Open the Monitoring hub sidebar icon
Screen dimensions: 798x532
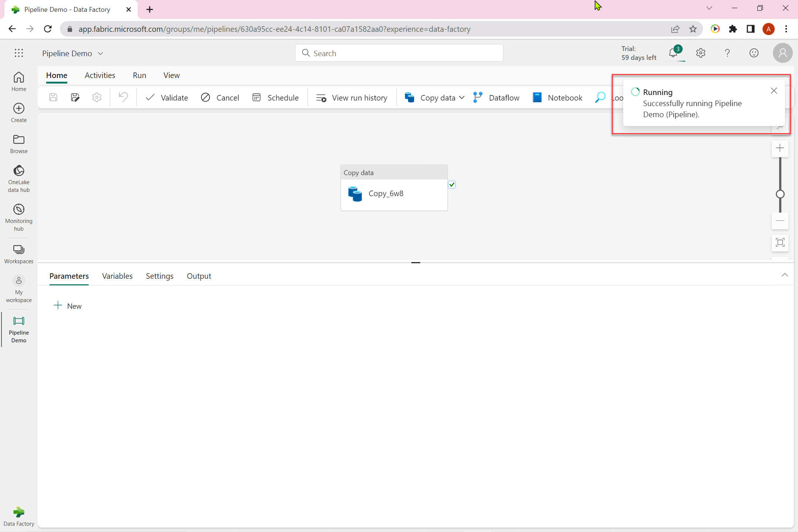point(18,210)
